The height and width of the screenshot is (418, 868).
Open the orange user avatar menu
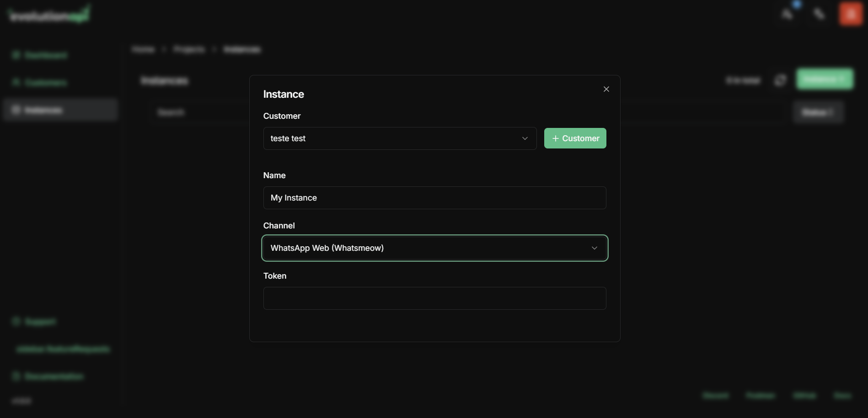click(x=850, y=14)
